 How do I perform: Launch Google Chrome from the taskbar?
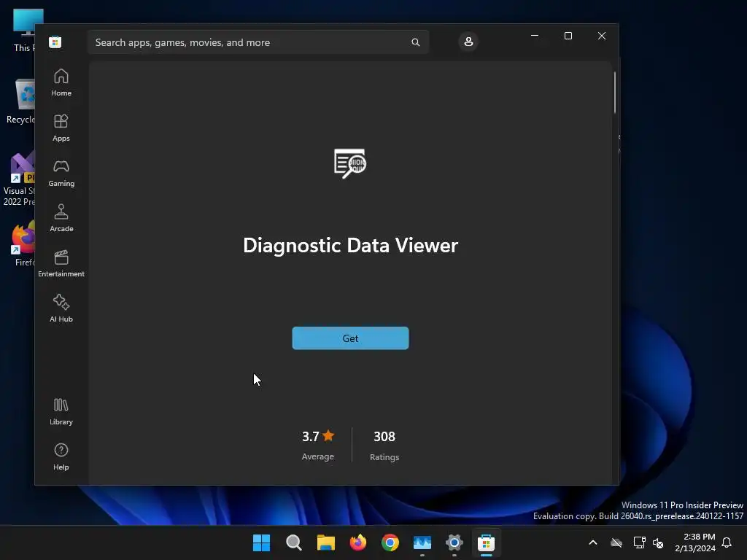(390, 542)
